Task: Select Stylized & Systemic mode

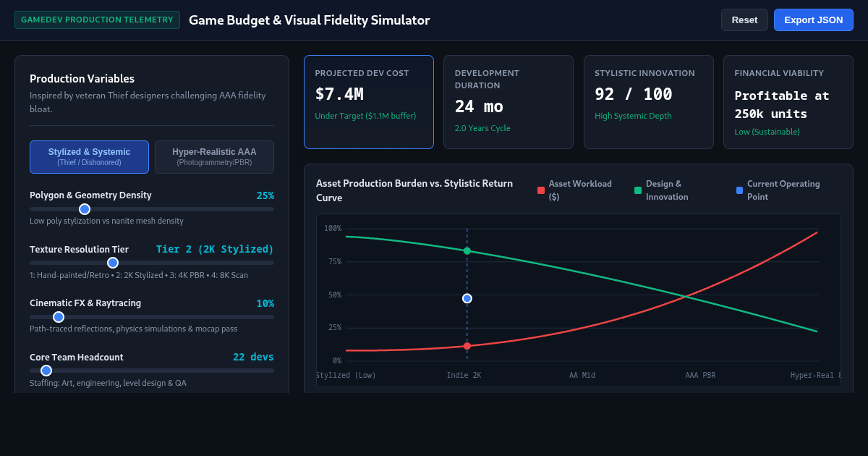Action: [x=89, y=157]
